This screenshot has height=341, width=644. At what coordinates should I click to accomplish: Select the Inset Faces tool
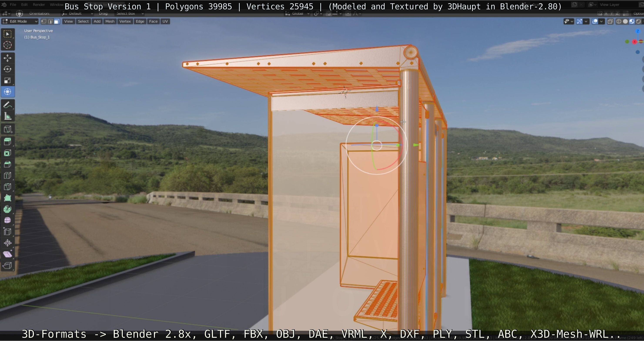point(7,153)
